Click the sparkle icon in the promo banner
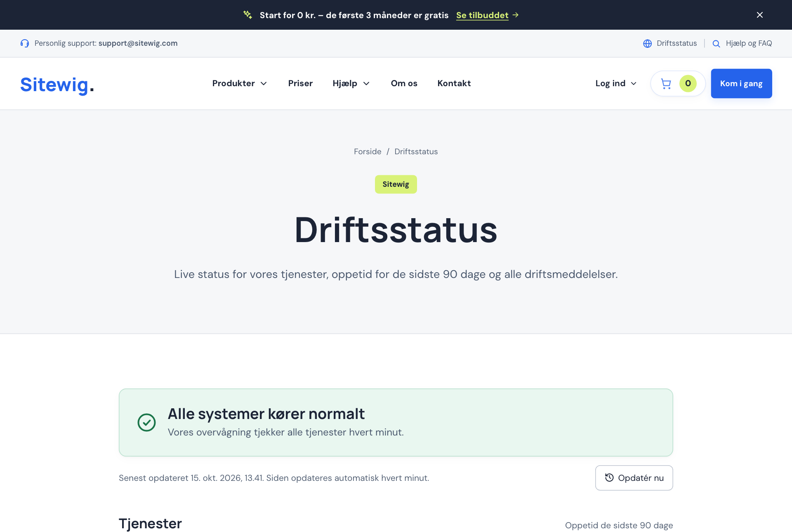Screen dimensions: 792x532 [247, 15]
